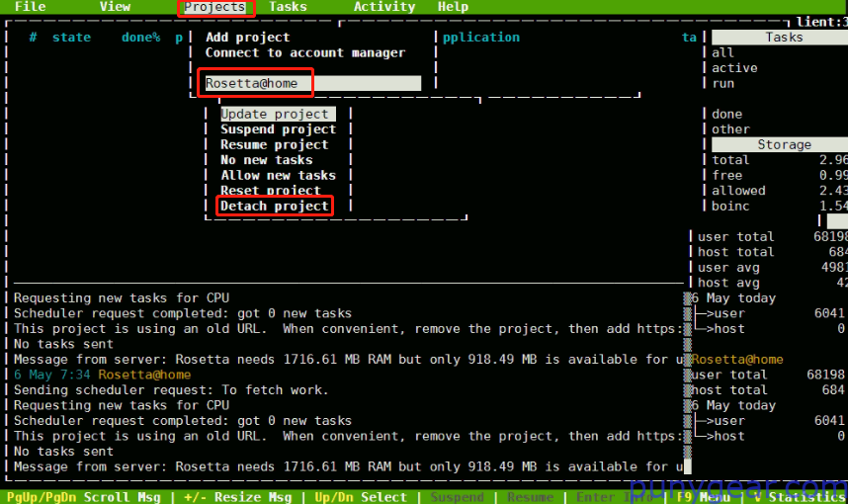Open the Tasks menu in the menu bar
Viewport: 848px width, 504px height.
(288, 7)
